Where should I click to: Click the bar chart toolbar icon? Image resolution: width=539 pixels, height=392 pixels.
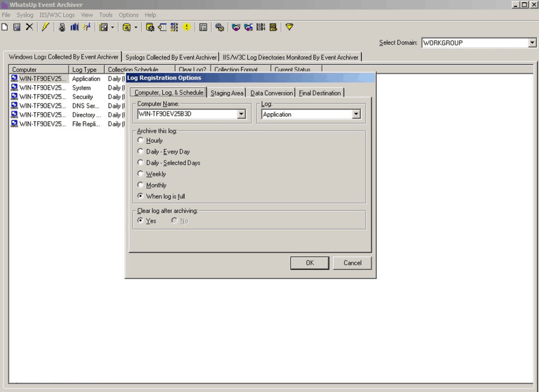(x=74, y=27)
